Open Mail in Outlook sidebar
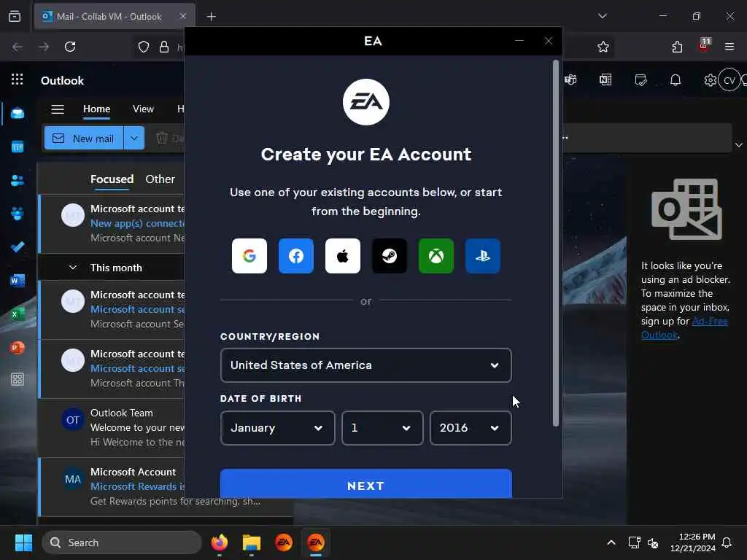The image size is (747, 560). pos(18,113)
